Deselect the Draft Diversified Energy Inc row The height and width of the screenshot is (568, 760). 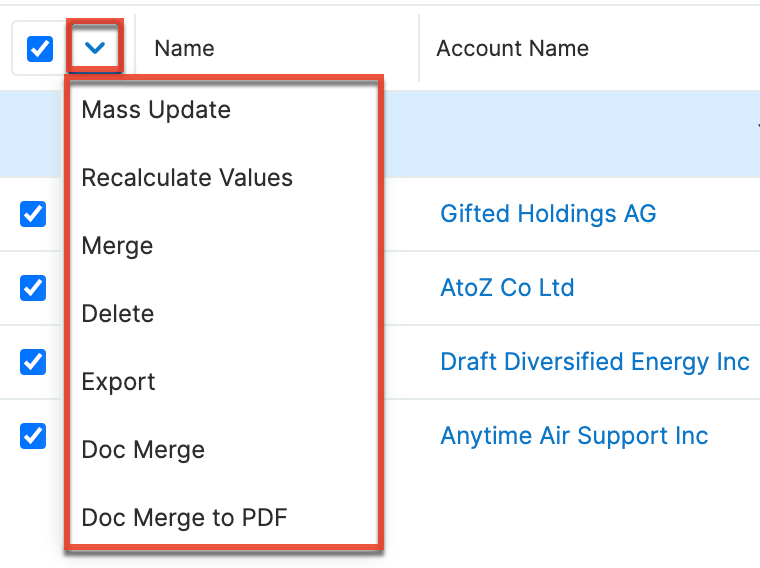tap(33, 361)
